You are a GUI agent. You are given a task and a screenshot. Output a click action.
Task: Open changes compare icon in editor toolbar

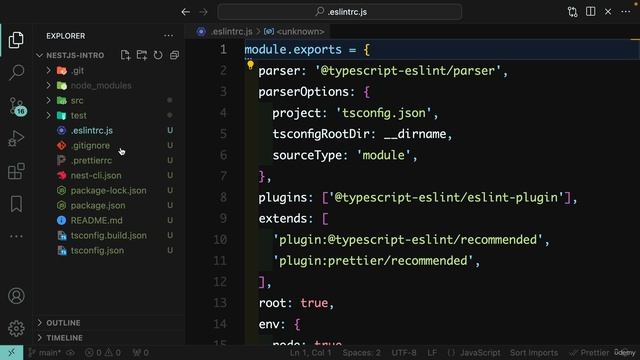tap(573, 12)
